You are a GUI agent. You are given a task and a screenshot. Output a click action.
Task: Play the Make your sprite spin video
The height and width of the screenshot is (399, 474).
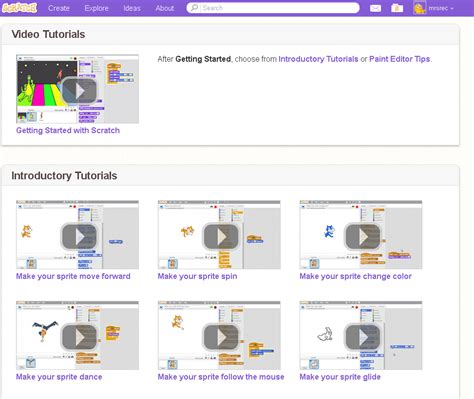click(x=221, y=237)
